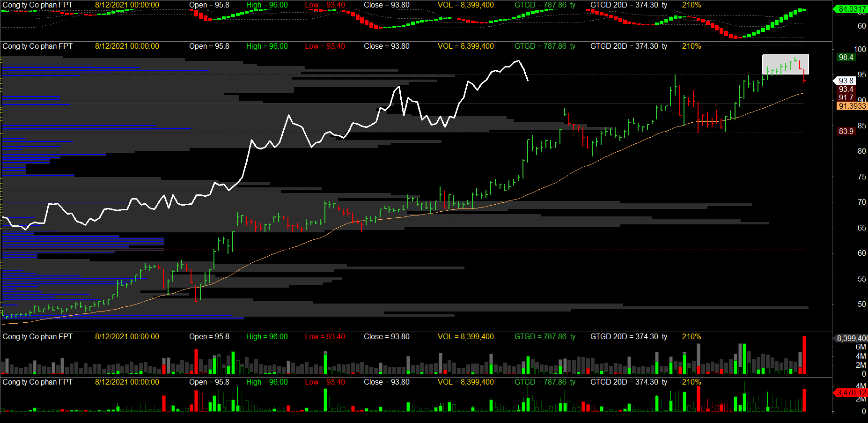Viewport: 868px width, 423px height.
Task: Click the red 83.9 price level label
Action: tap(846, 131)
